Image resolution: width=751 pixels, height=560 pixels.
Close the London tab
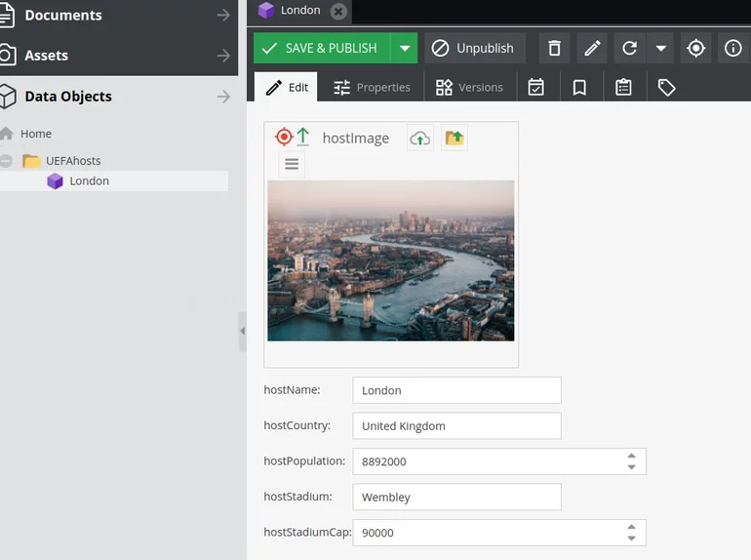338,11
